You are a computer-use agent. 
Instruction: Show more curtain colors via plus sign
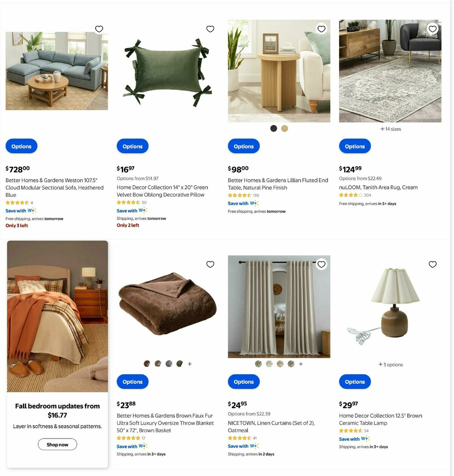(301, 364)
